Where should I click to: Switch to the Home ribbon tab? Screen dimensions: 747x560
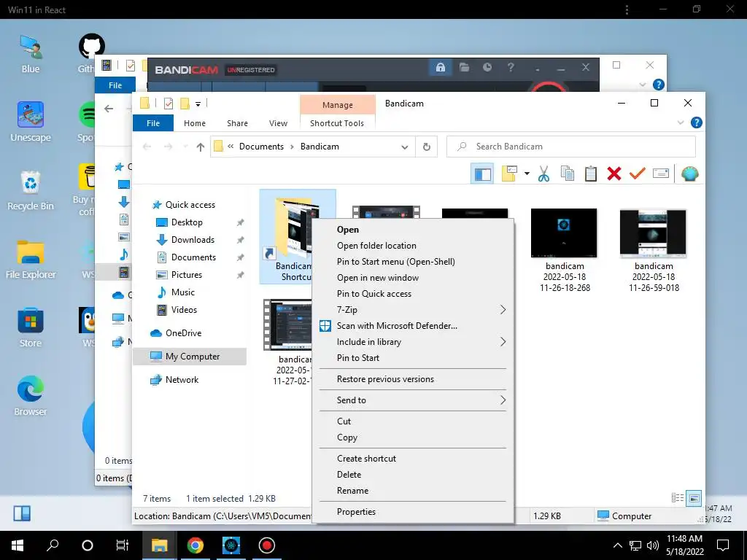tap(194, 122)
